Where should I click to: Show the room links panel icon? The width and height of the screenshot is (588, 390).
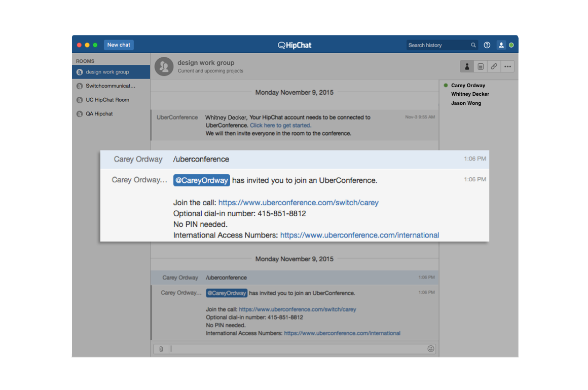tap(494, 67)
